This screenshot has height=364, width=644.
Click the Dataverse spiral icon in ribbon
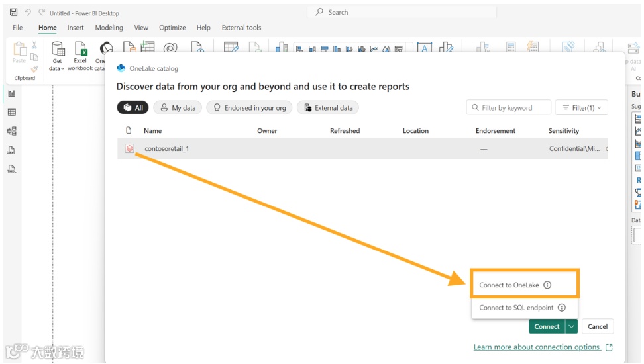point(170,47)
